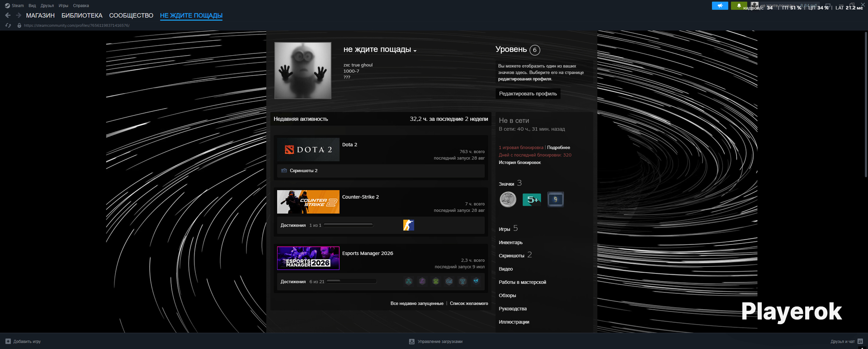This screenshot has width=868, height=349.
Task: Open the handshake achievement icon
Action: 476,281
